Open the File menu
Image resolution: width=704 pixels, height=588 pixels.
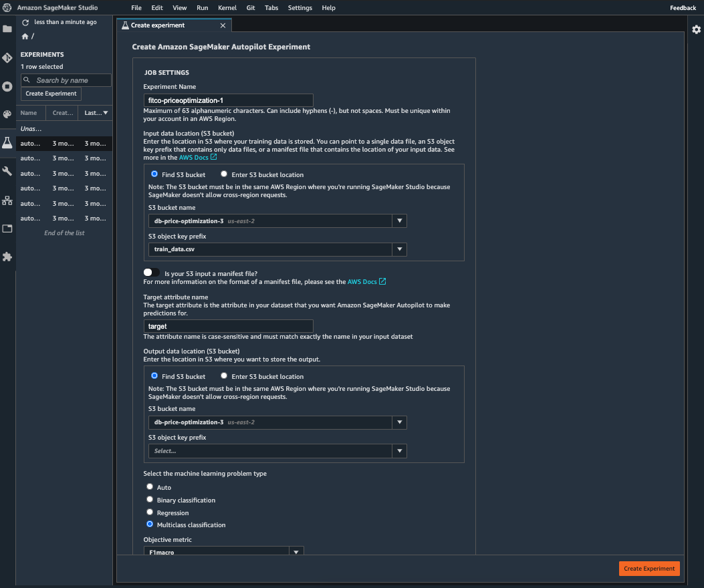136,7
